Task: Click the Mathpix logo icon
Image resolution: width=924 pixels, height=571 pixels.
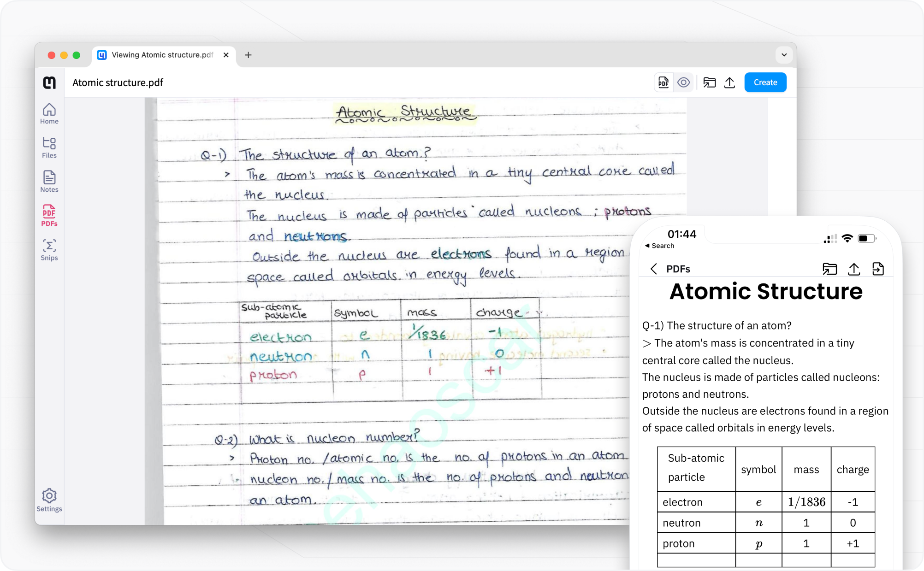Action: [49, 82]
